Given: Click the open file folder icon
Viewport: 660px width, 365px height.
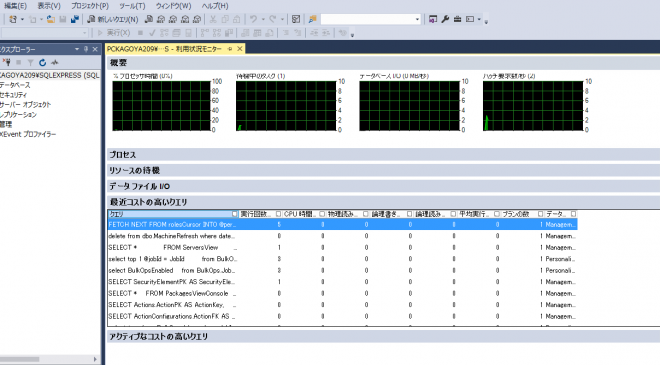Looking at the screenshot, I should coord(51,19).
